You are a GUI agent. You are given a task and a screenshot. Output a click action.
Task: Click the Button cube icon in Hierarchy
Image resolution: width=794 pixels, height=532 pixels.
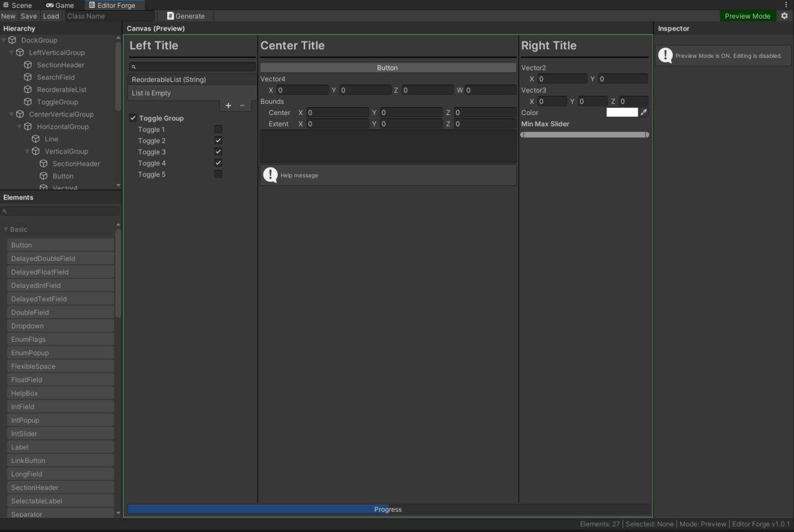click(x=43, y=176)
